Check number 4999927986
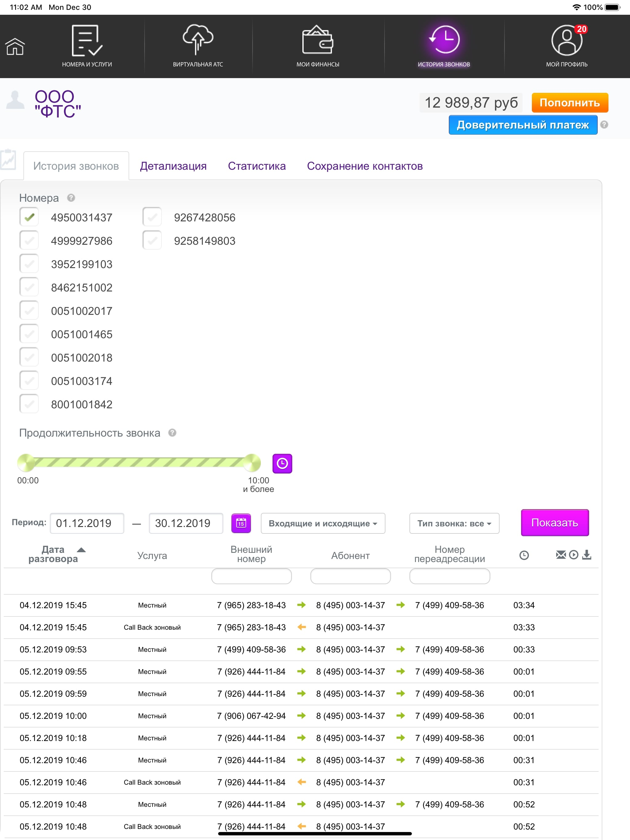Screen dimensions: 630x840 (29, 240)
